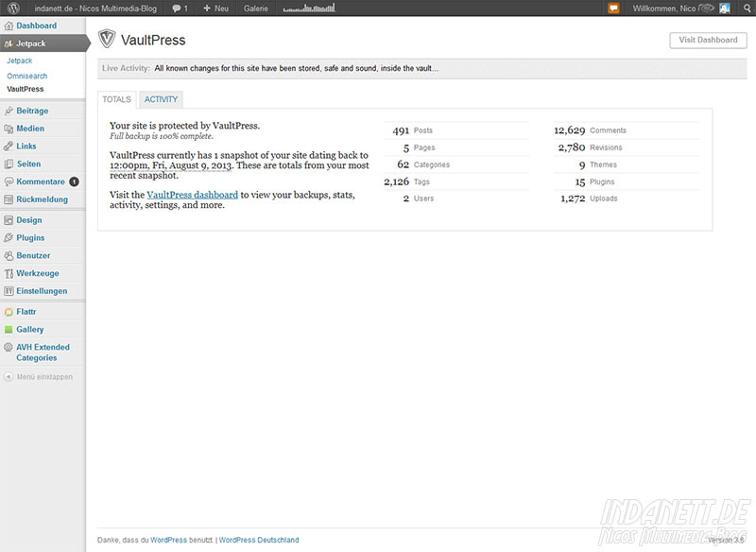
Task: Click the plus Neu icon in admin bar
Action: click(x=207, y=9)
